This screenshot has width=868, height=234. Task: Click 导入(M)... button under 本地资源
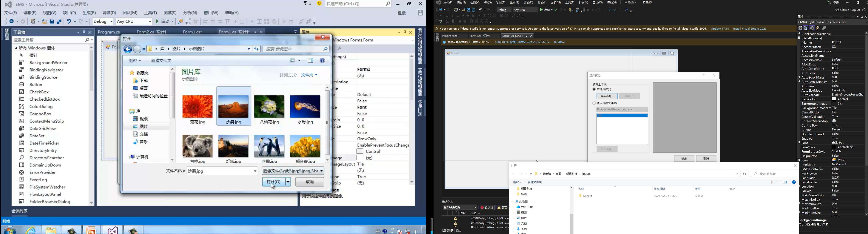pos(607,96)
